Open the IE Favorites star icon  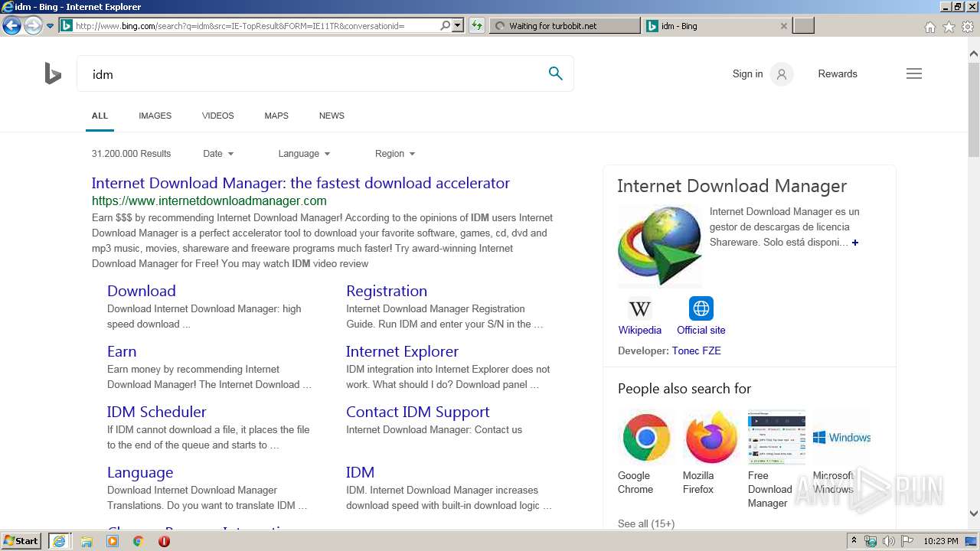[949, 27]
